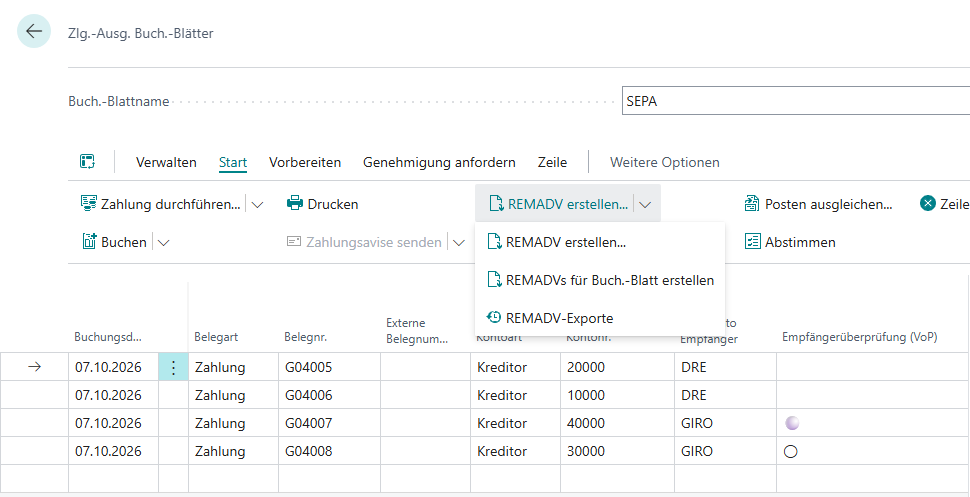Click the Zahlung durchführen button label
Viewport: 970px width, 497px height.
point(171,204)
